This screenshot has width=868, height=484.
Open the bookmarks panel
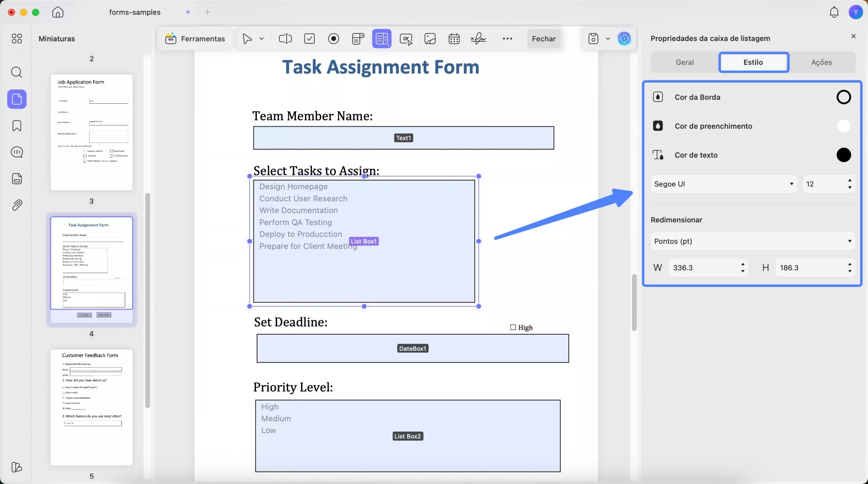tap(17, 126)
